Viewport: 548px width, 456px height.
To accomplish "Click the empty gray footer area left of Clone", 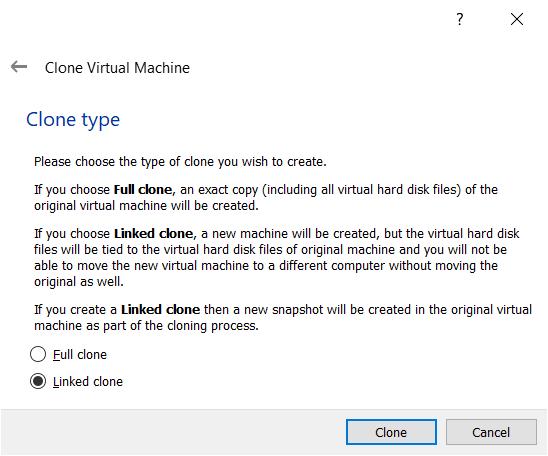I will pos(173,432).
